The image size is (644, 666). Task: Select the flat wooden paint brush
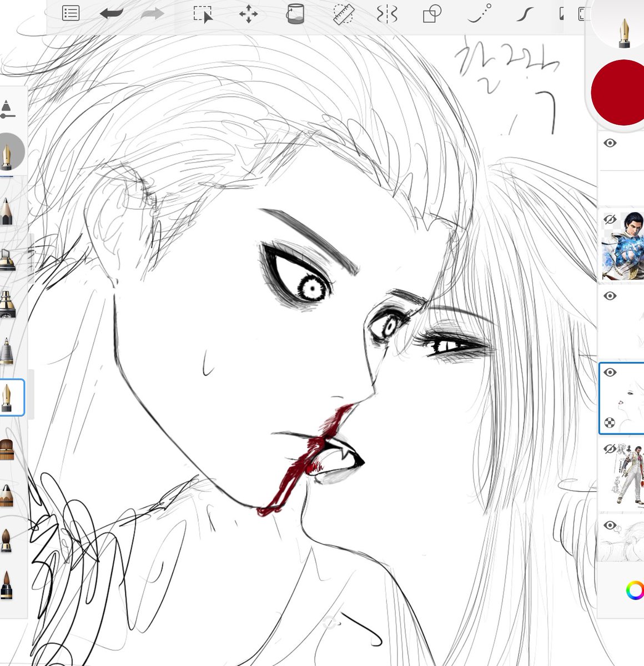point(6,449)
